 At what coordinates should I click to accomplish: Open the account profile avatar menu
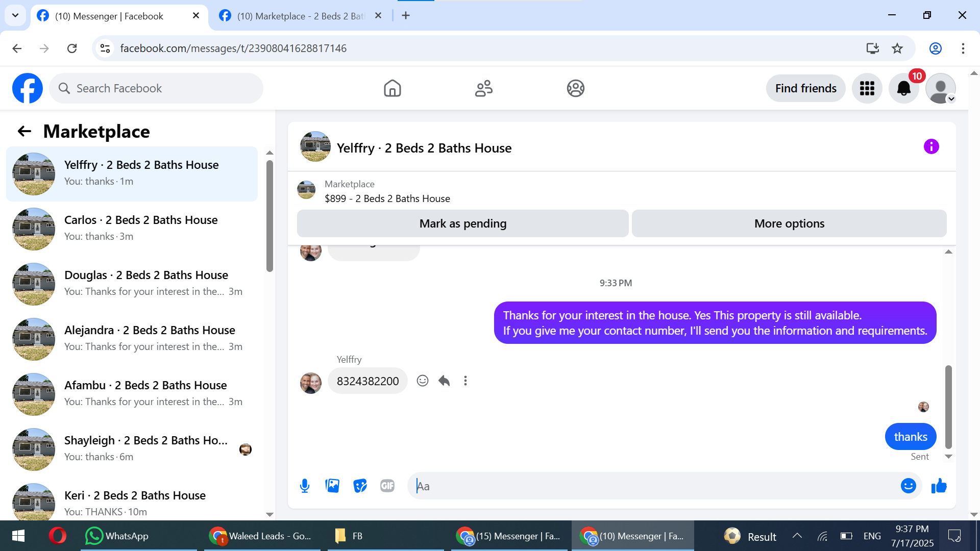coord(940,88)
